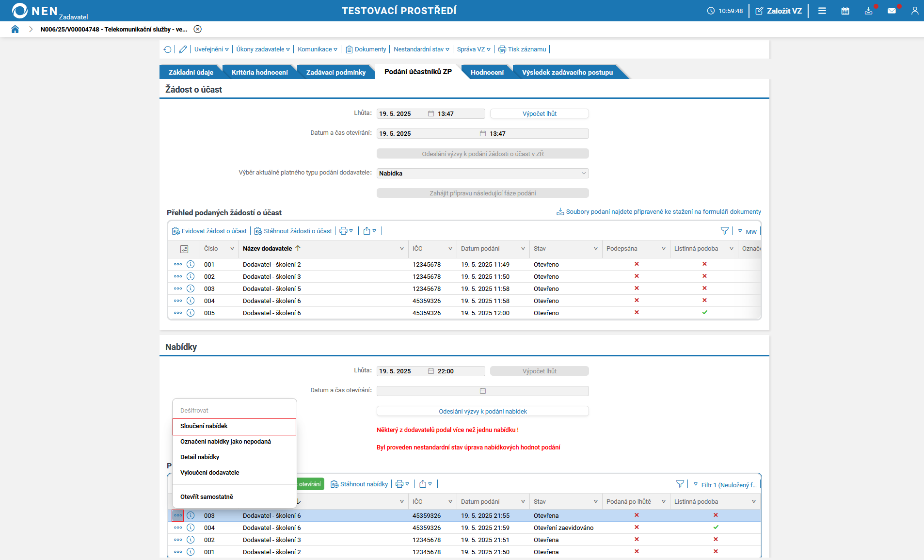Open the supplier submission type combo box
This screenshot has width=924, height=560.
coord(482,173)
